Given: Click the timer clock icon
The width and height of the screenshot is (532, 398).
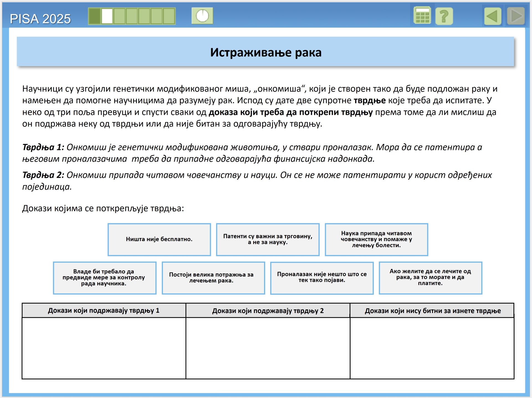Looking at the screenshot, I should pyautogui.click(x=202, y=16).
